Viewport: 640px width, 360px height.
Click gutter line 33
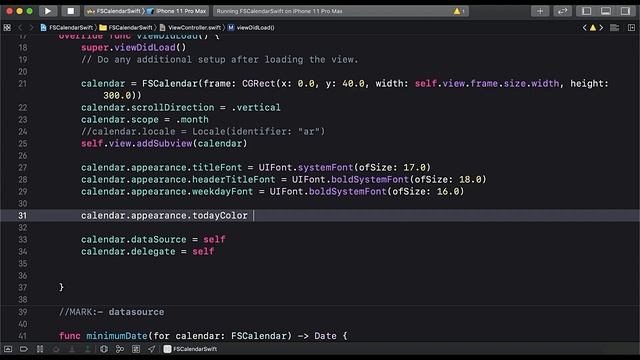tap(22, 240)
